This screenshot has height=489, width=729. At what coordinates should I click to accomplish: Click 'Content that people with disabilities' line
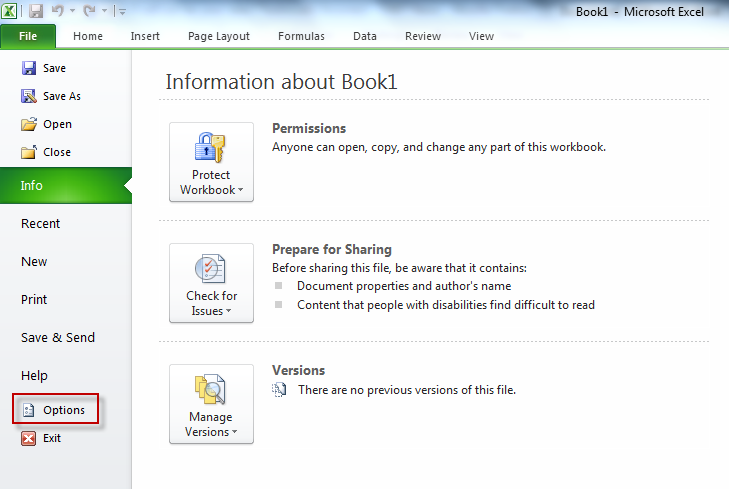446,305
